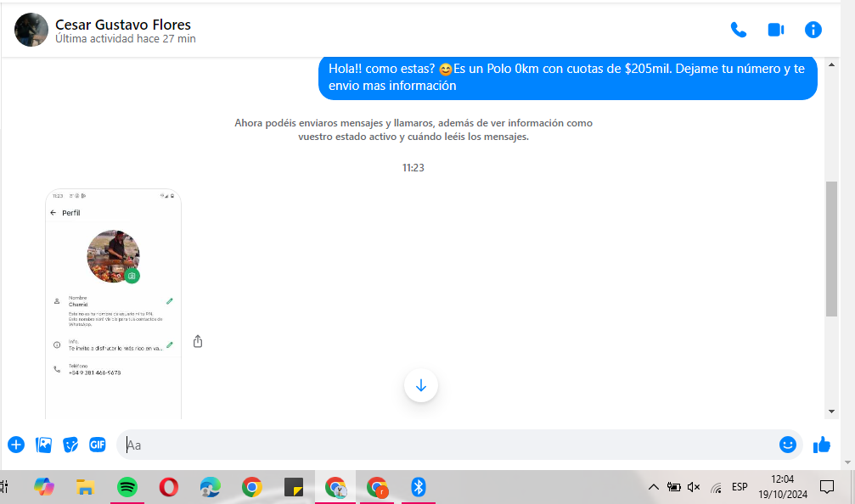Viewport: 855px width, 504px height.
Task: Click the Cesar Gustavo Flores name
Action: pyautogui.click(x=123, y=25)
